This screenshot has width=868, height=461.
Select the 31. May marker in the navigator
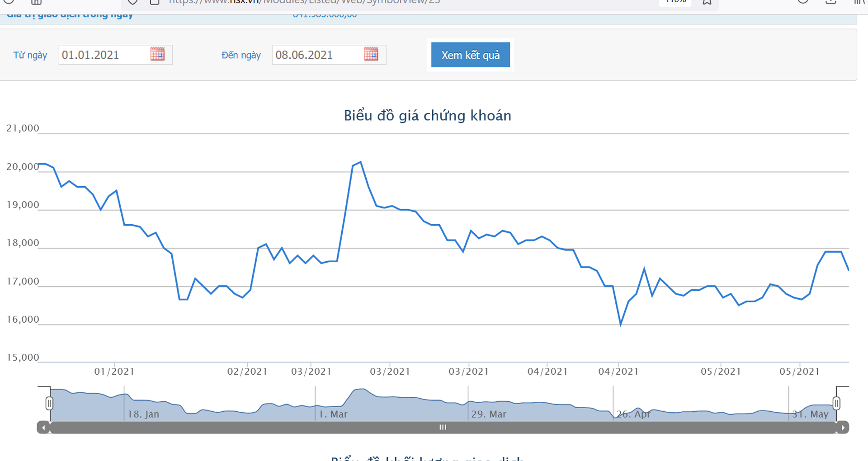coord(810,414)
